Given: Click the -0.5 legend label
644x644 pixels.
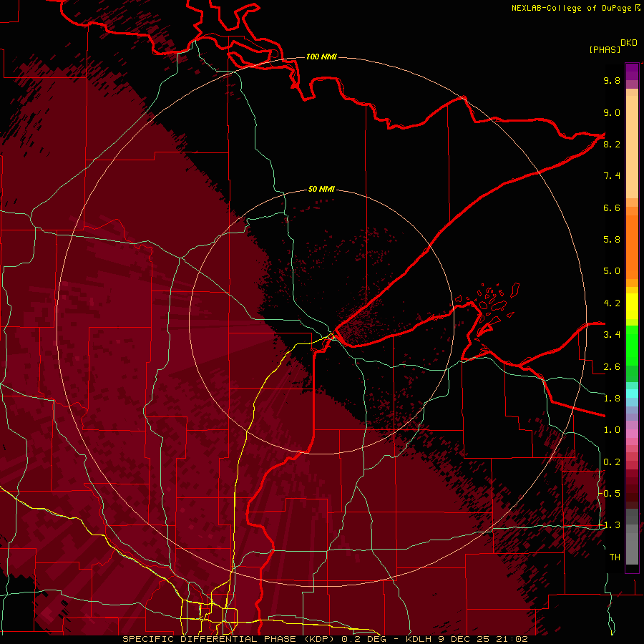Looking at the screenshot, I should (610, 494).
